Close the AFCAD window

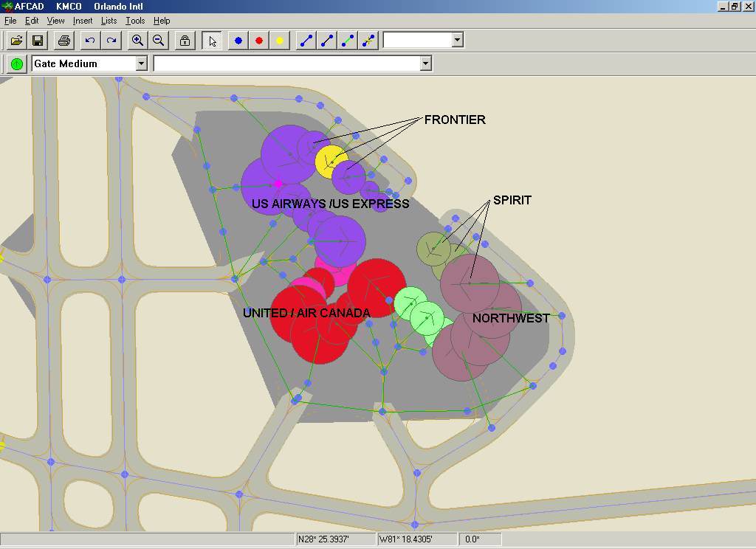tap(748, 6)
